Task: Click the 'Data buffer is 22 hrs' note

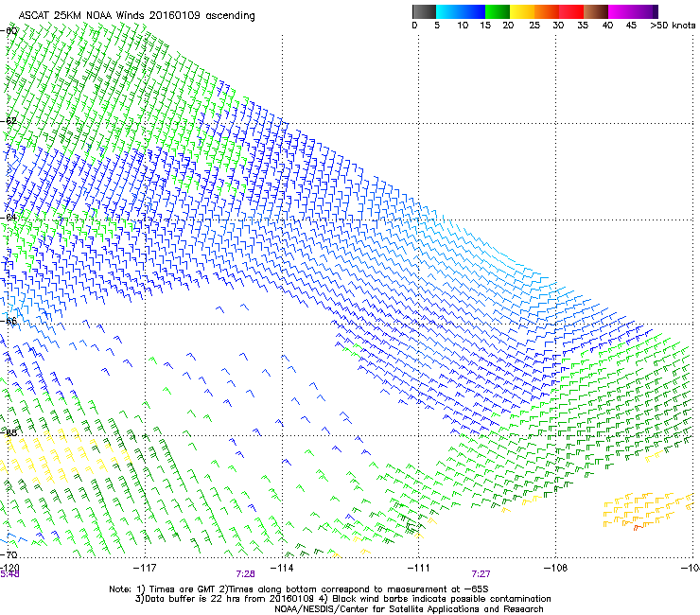Action: point(225,599)
